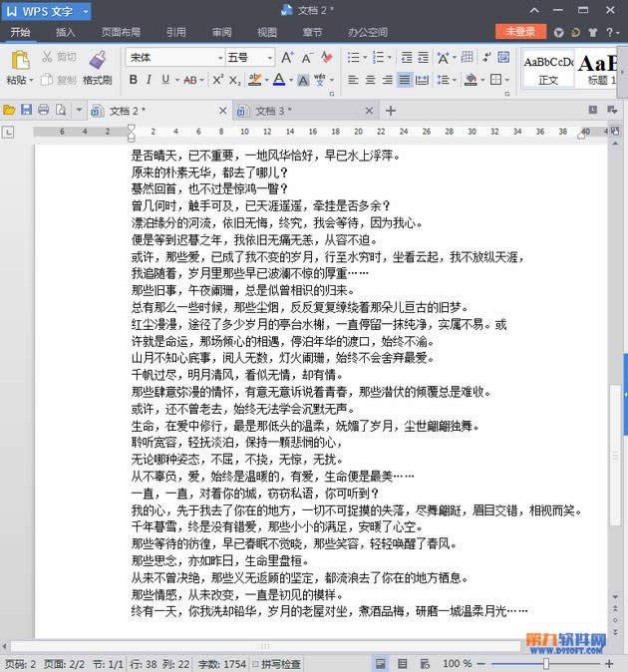This screenshot has height=672, width=628.
Task: Open the paste options dropdown arrow
Action: coord(31,80)
